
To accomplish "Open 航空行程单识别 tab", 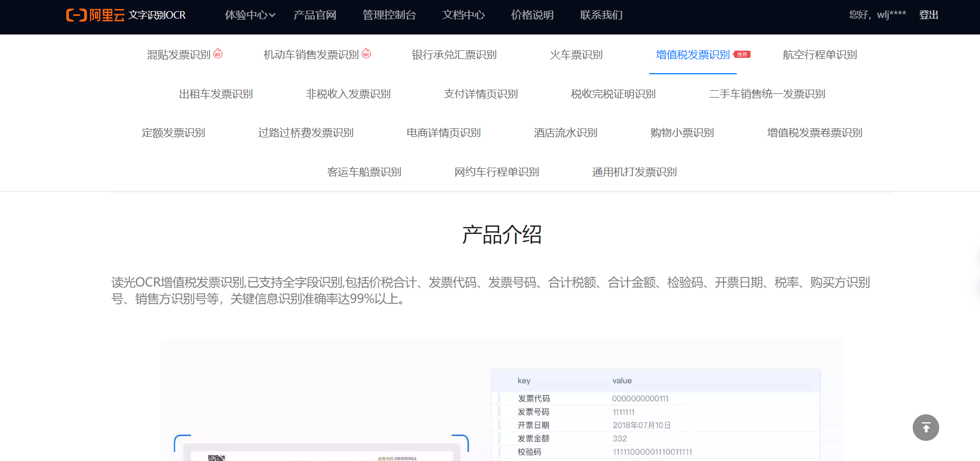I will pyautogui.click(x=820, y=55).
